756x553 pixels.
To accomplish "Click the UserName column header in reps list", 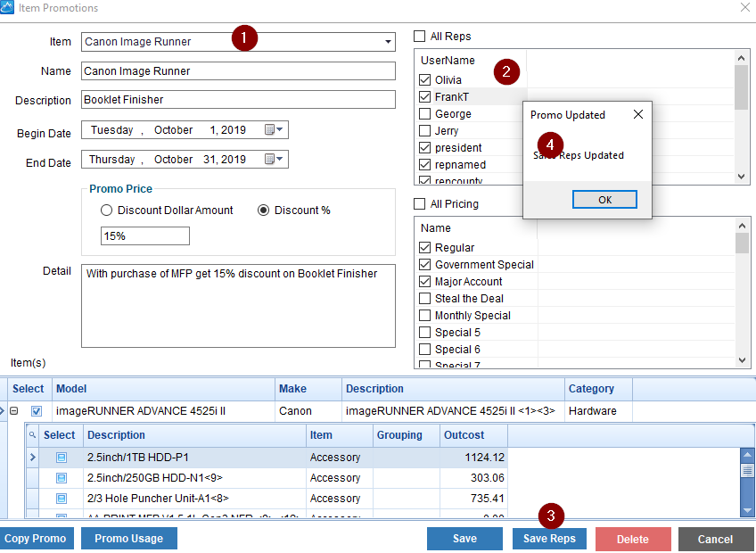I will [470, 61].
